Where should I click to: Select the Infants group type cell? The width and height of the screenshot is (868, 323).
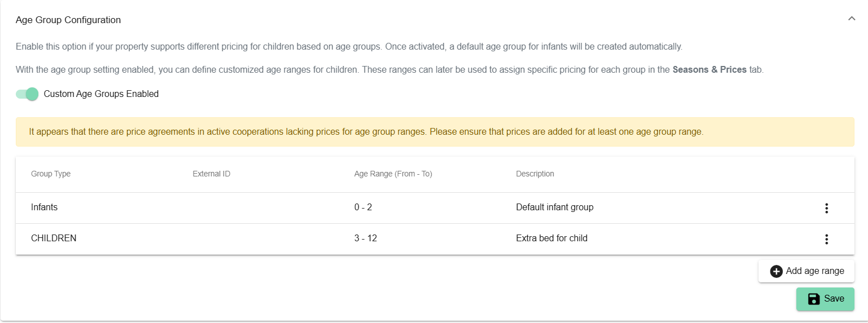[x=45, y=207]
